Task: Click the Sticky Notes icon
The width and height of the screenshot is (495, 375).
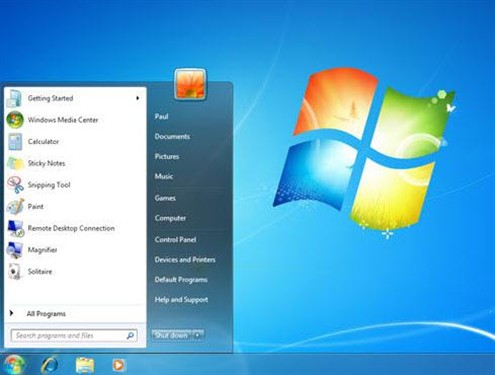Action: click(x=15, y=163)
